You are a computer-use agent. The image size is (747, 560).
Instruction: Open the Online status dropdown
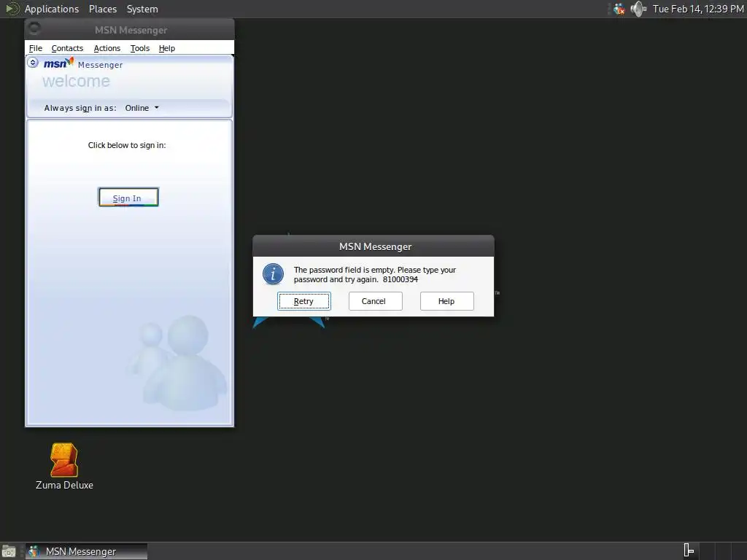142,108
